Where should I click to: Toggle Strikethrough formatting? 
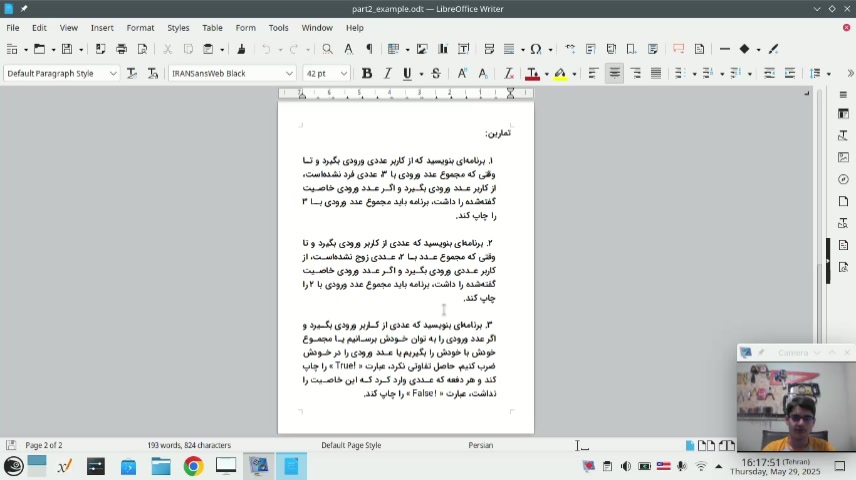[436, 73]
